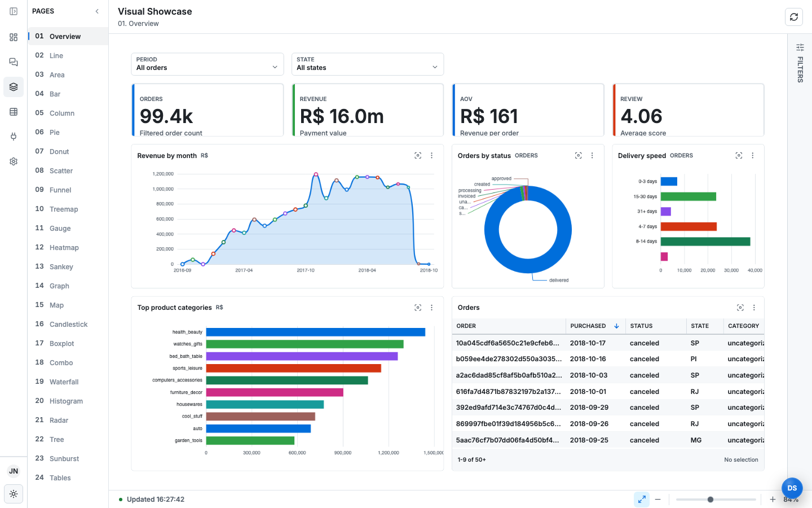The height and width of the screenshot is (508, 812).
Task: Open the 13 Sankey page
Action: [x=68, y=266]
